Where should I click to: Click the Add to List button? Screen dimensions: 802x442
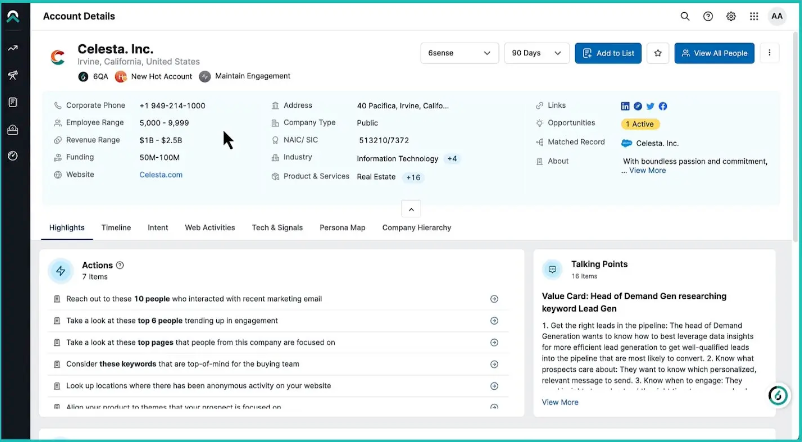point(608,53)
